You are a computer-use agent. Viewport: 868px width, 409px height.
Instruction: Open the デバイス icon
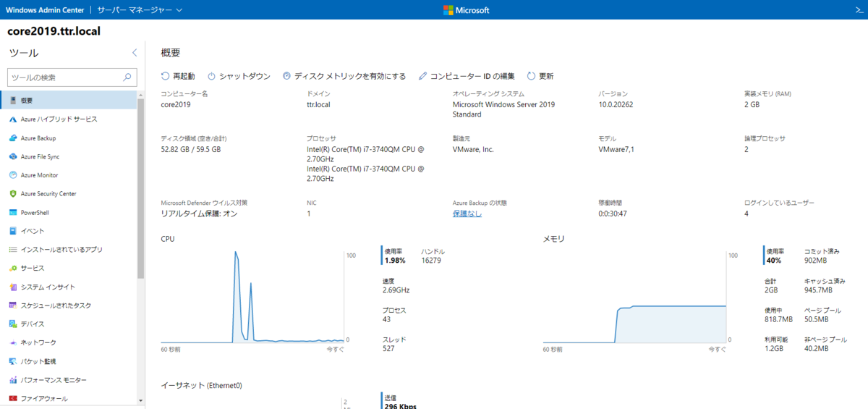pyautogui.click(x=13, y=324)
